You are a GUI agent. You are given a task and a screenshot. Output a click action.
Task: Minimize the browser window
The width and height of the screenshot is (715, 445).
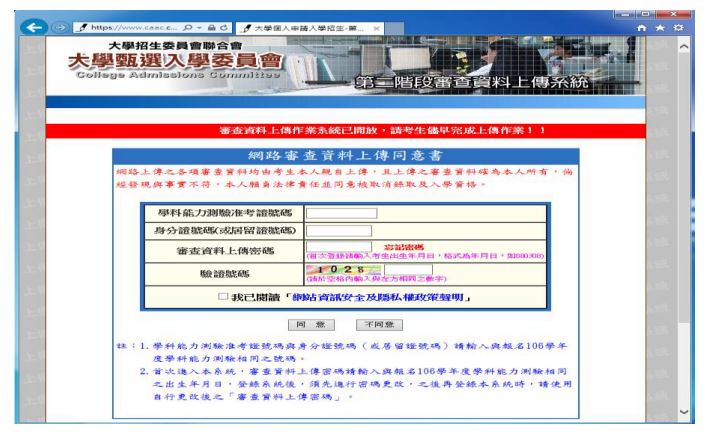pos(626,15)
